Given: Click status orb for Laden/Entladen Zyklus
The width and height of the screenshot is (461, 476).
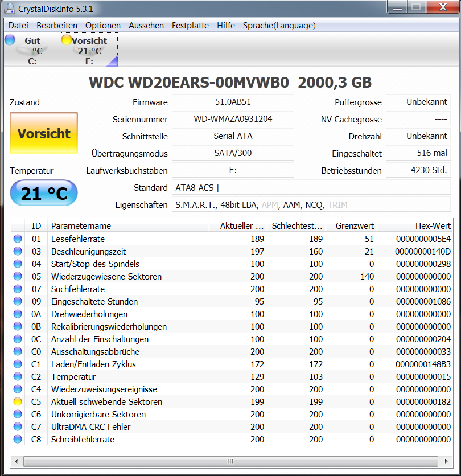Looking at the screenshot, I should [x=18, y=364].
